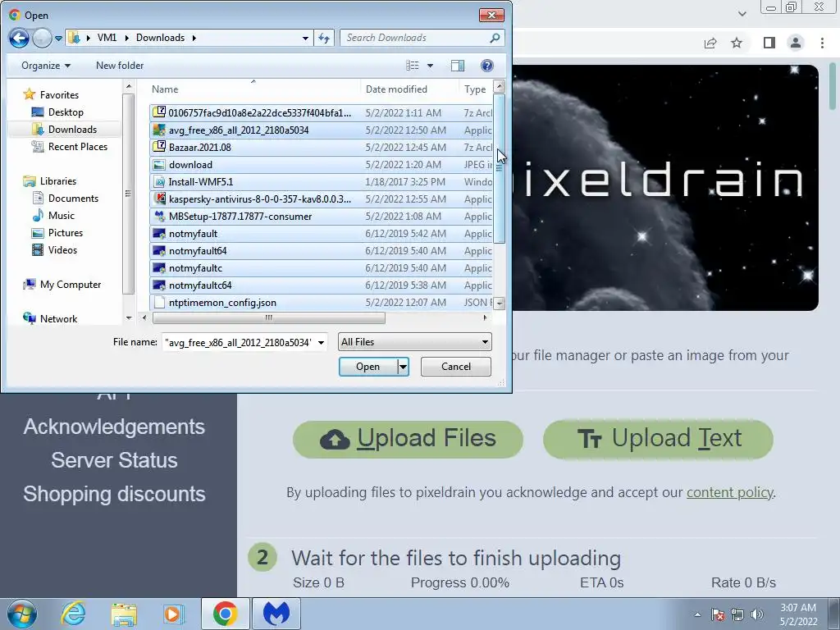Sort files by the Name column header
840x630 pixels.
pos(164,89)
